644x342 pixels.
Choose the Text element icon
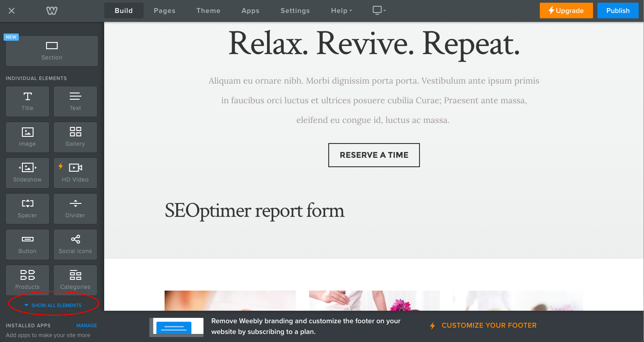[x=75, y=97]
